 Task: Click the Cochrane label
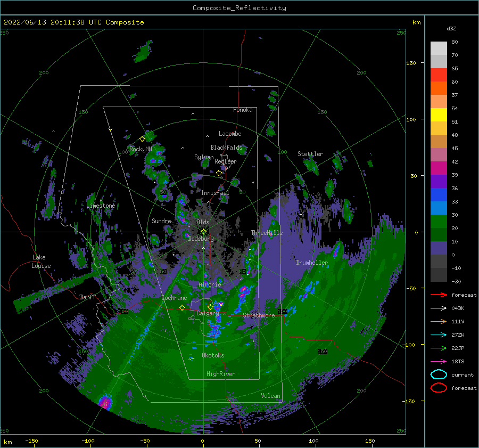coord(174,298)
